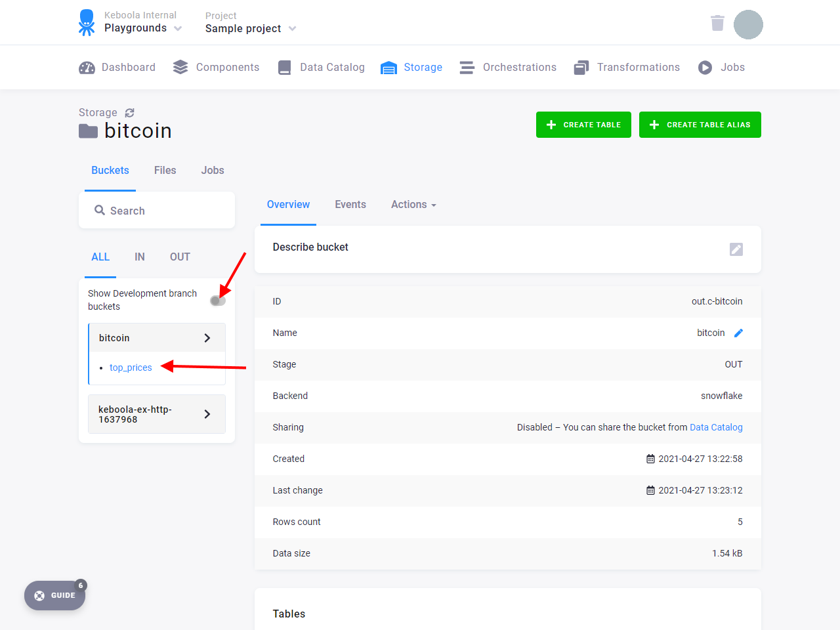Switch to the Events tab
This screenshot has width=840, height=630.
(x=350, y=205)
